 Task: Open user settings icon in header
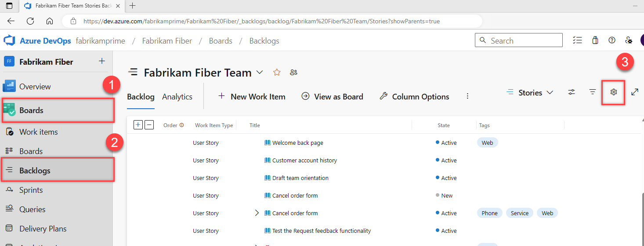(629, 40)
